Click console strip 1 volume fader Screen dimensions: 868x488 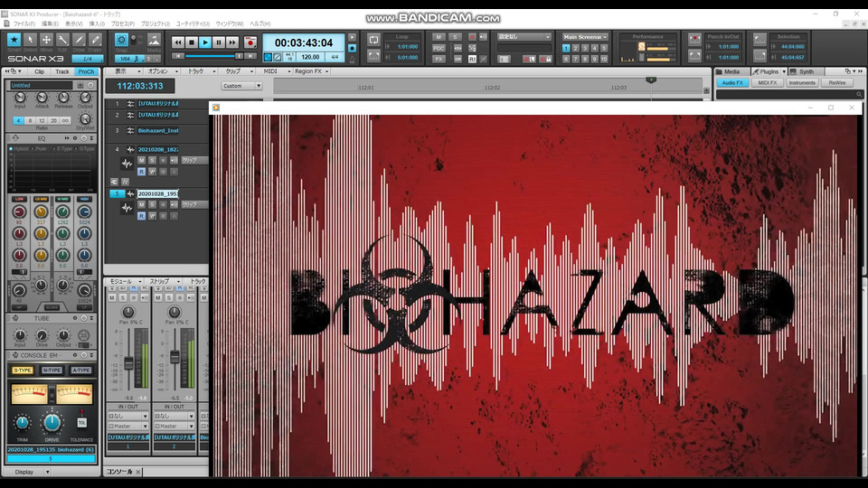tap(128, 363)
